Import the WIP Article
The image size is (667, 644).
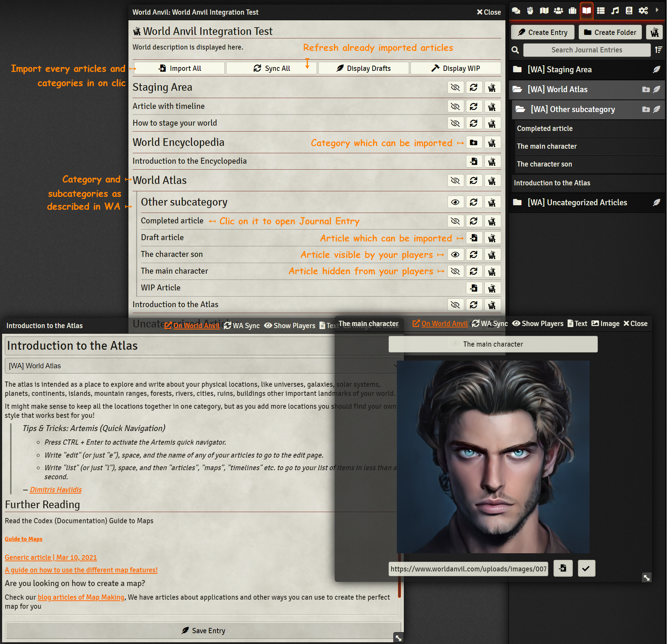[474, 288]
